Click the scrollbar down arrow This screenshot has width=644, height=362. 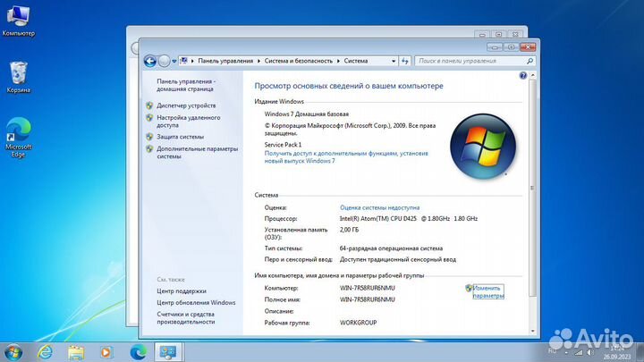click(x=533, y=331)
